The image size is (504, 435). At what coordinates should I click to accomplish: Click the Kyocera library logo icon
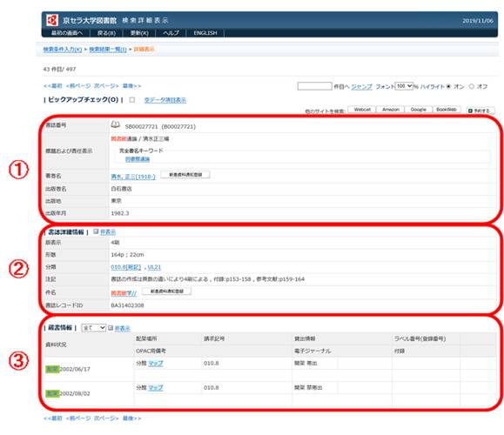click(52, 20)
